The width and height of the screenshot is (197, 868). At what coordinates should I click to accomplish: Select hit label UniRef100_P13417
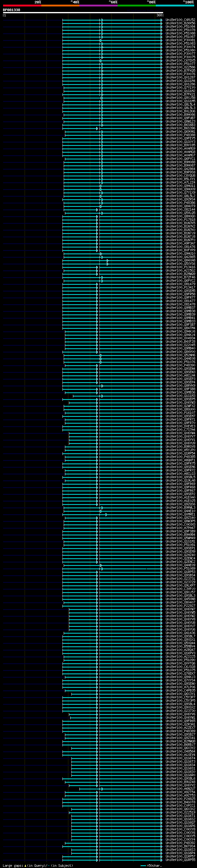pos(180,287)
